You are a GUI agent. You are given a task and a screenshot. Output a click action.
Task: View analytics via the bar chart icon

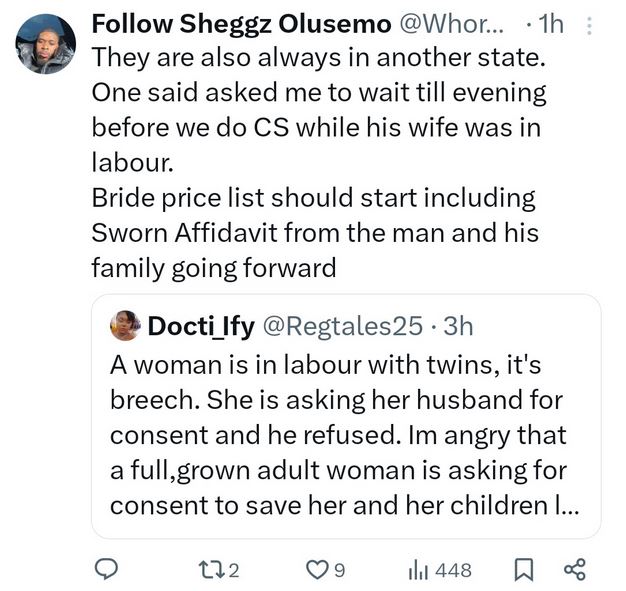(x=417, y=570)
